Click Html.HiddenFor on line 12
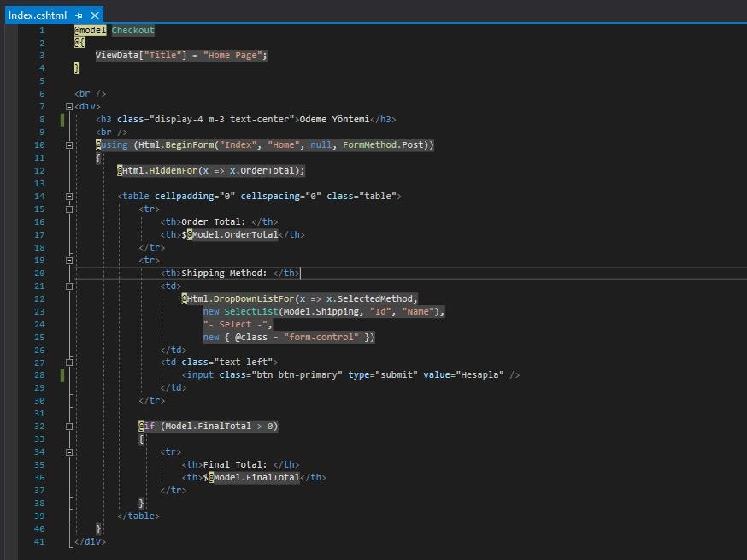The image size is (747, 560). pos(160,171)
